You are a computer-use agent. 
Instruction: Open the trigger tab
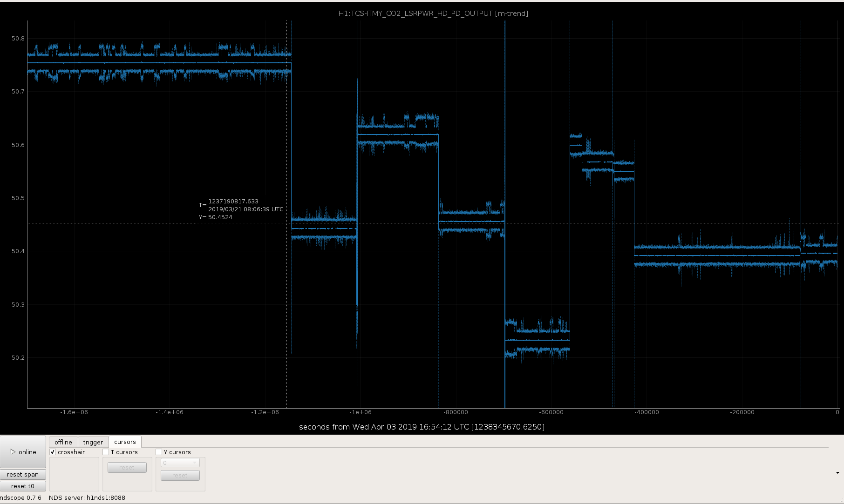(x=93, y=442)
